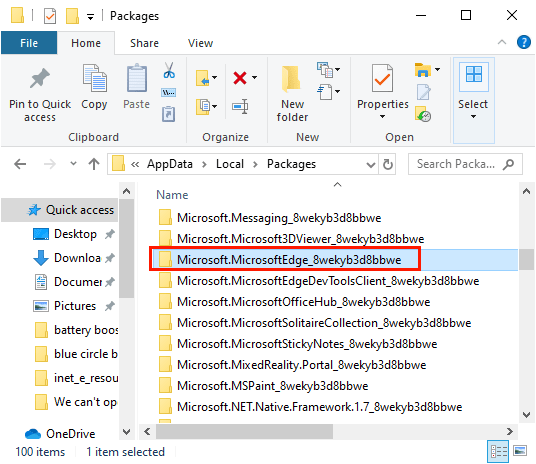The width and height of the screenshot is (536, 464).
Task: Click the Edit document icon
Action: 424,92
